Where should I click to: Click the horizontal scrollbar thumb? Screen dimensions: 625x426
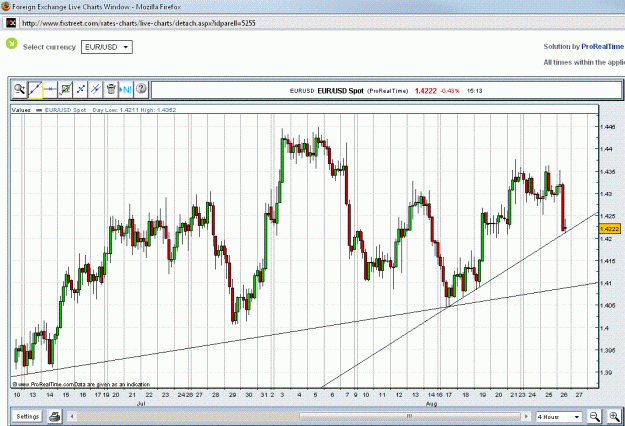(410, 417)
